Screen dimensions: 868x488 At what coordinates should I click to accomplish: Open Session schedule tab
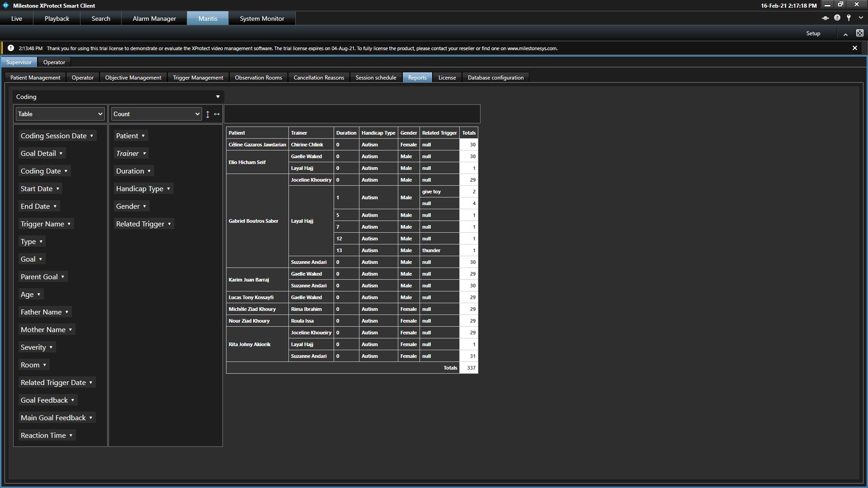pyautogui.click(x=376, y=78)
